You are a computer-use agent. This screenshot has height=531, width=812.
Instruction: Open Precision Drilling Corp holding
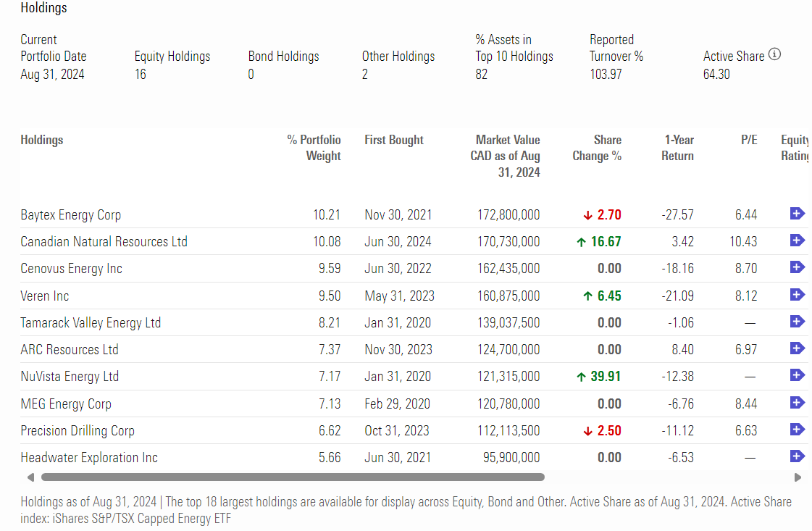78,431
